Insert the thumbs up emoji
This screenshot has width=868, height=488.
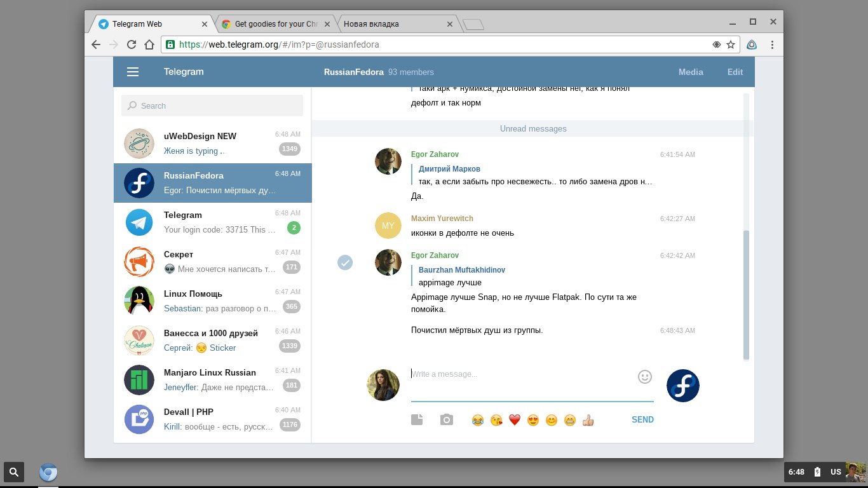[588, 420]
